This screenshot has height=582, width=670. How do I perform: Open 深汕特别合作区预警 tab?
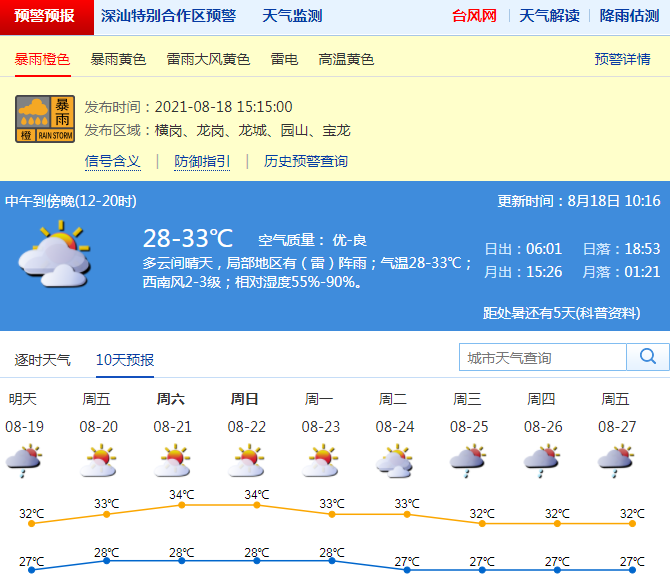tap(168, 16)
